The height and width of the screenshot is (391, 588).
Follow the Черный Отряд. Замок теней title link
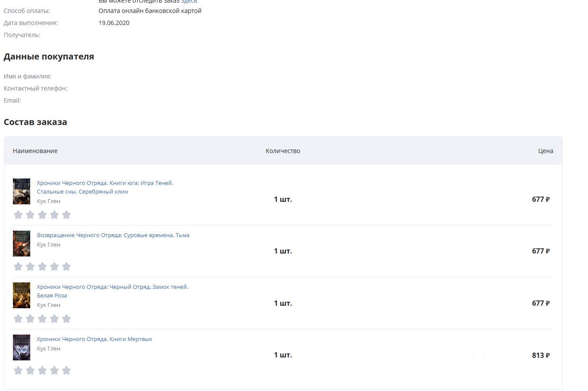click(113, 287)
